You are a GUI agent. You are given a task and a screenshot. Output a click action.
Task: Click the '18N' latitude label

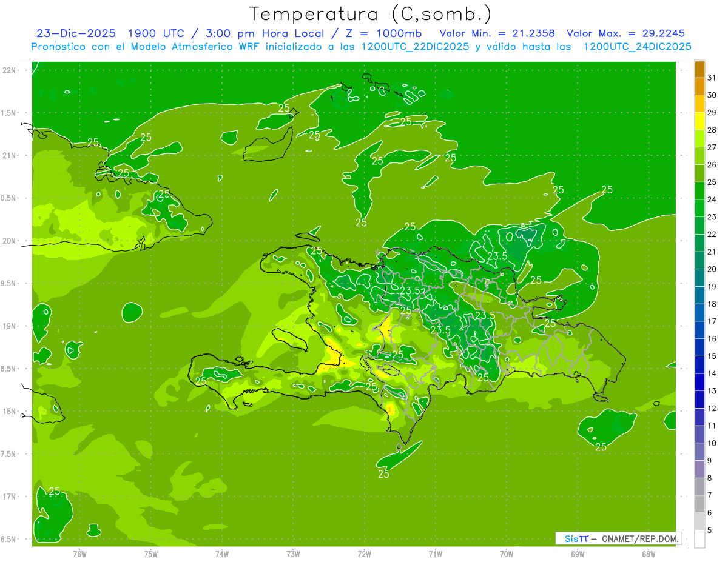click(x=10, y=411)
